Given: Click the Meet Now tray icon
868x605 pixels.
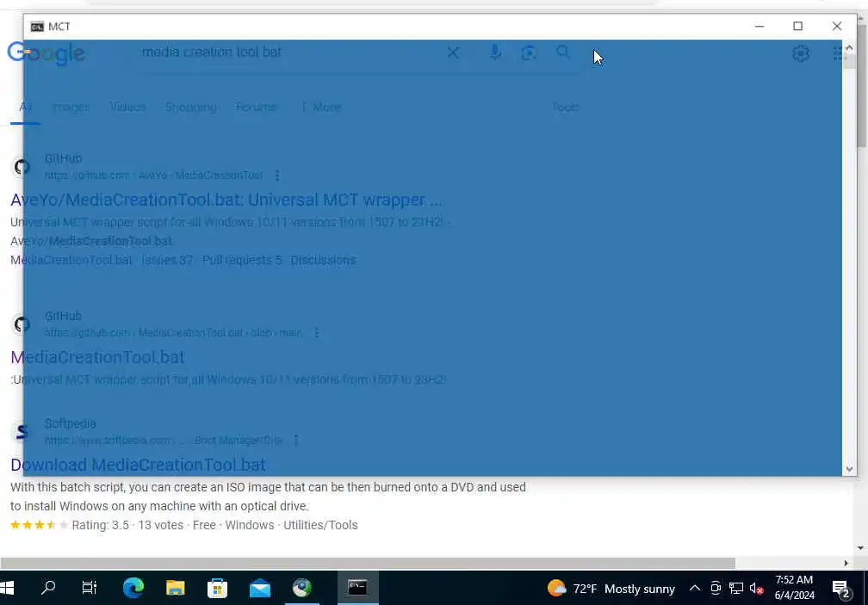Looking at the screenshot, I should pyautogui.click(x=716, y=588).
